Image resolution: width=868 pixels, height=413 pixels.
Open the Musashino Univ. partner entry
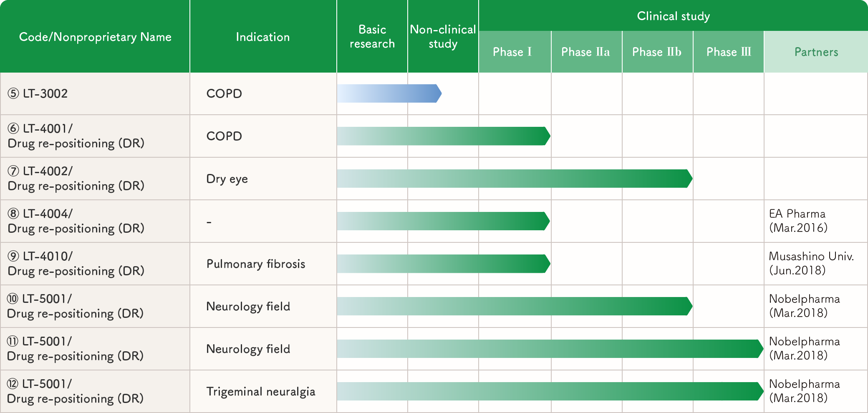click(x=811, y=263)
